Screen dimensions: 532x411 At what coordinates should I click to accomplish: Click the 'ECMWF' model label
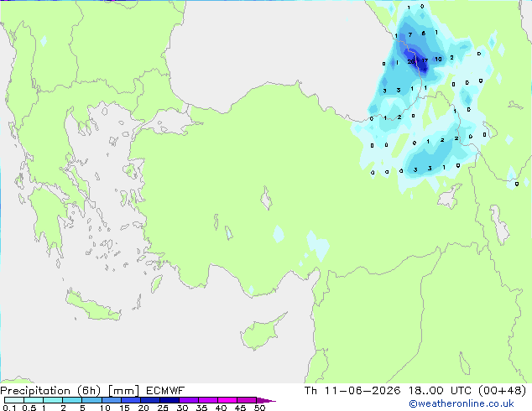pyautogui.click(x=165, y=391)
